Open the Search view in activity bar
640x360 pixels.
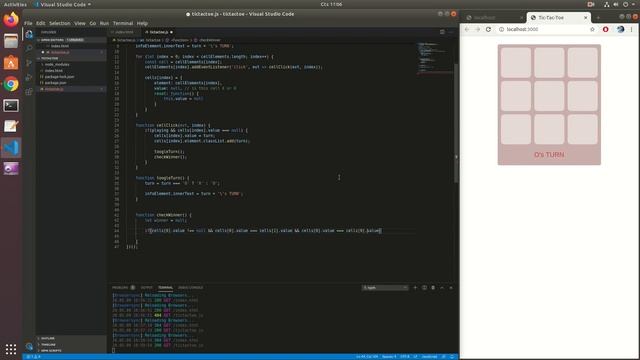tap(29, 49)
